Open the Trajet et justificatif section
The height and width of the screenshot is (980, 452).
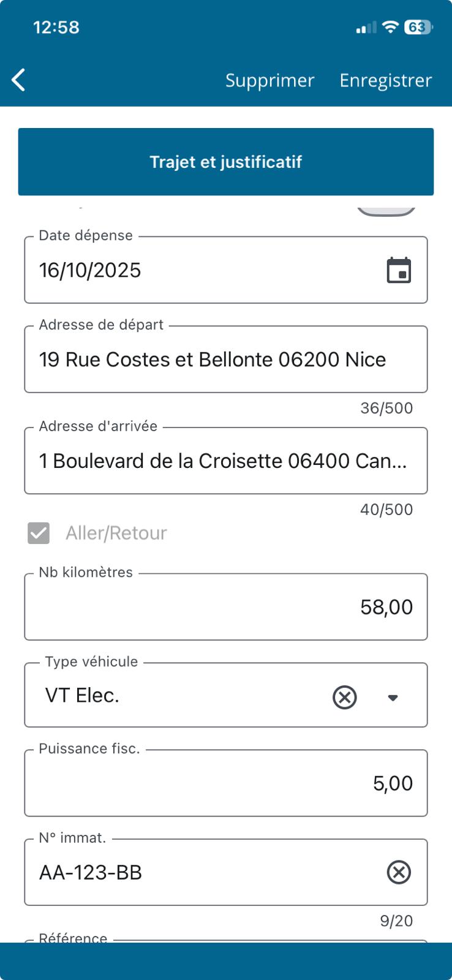[x=226, y=162]
